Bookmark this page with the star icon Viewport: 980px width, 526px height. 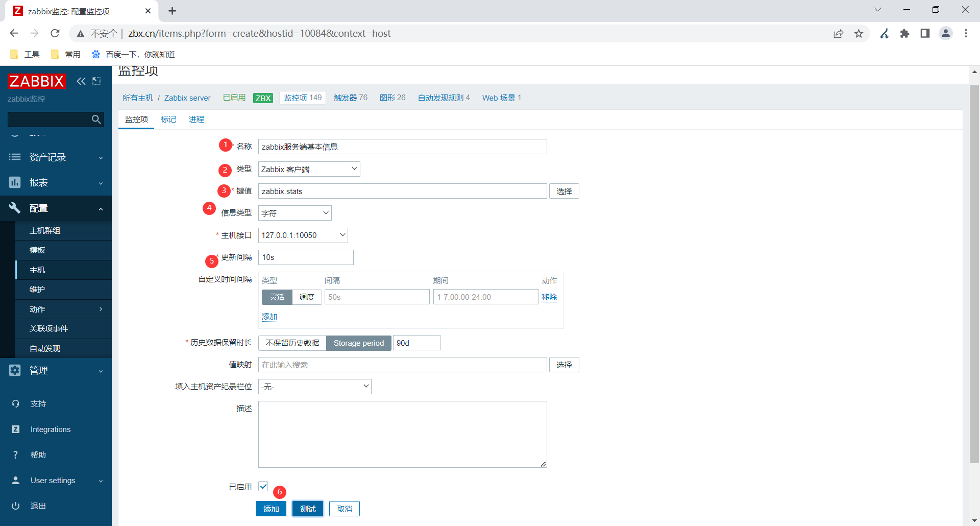859,34
